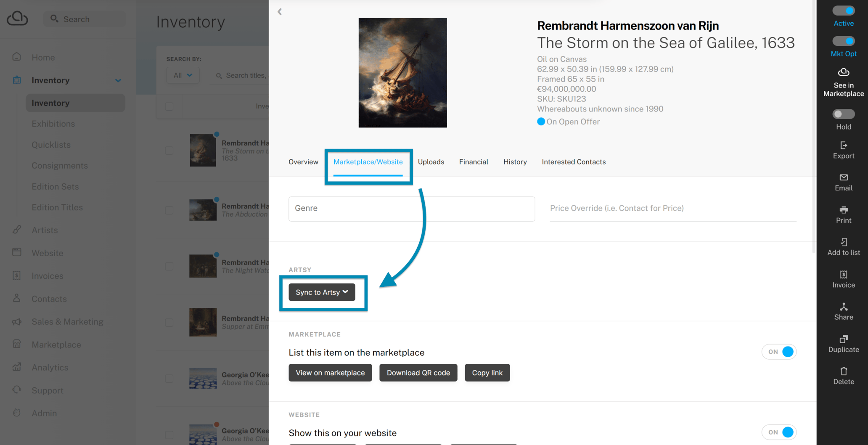Open Email from the right action panel
Screen dimensions: 868x445
coord(843,182)
